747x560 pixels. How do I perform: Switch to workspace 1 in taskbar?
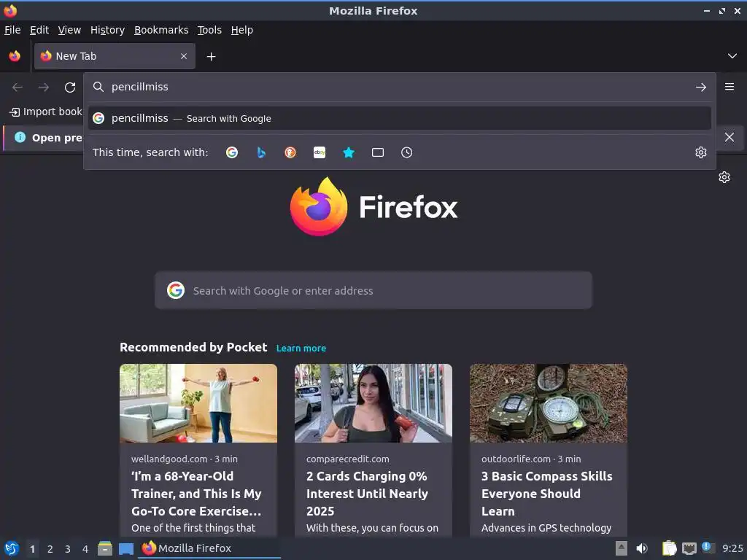point(32,549)
